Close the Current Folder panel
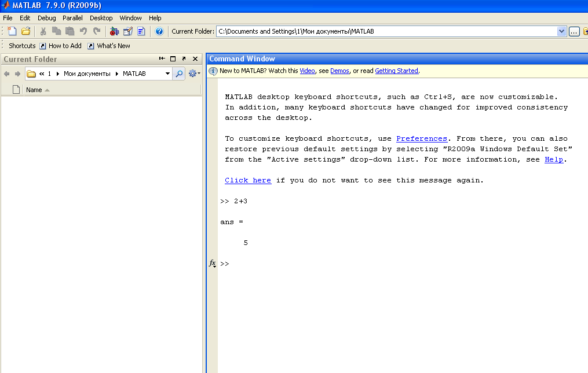The width and height of the screenshot is (588, 373). [195, 59]
